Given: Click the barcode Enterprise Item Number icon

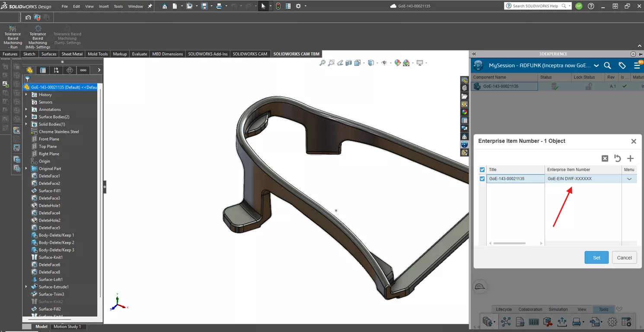Looking at the screenshot, I should click(534, 322).
